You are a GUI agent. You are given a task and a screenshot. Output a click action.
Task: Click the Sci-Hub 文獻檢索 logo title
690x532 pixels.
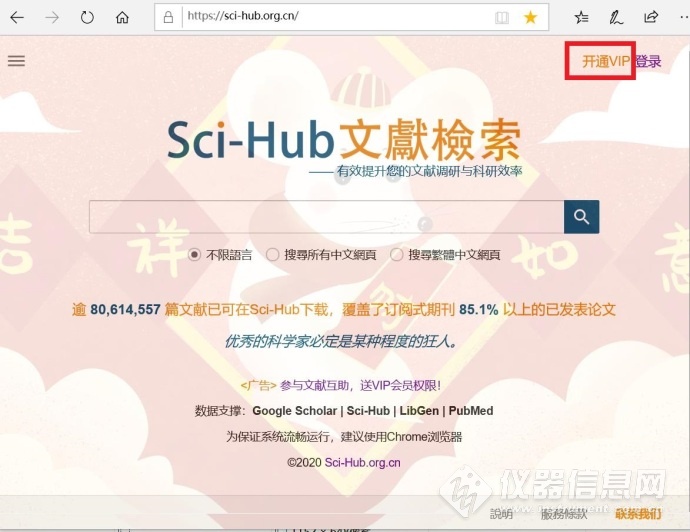click(344, 140)
